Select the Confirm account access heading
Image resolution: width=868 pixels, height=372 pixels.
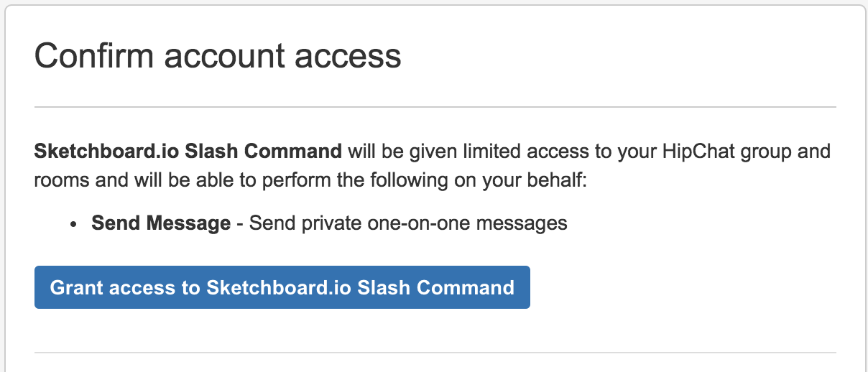(x=218, y=55)
